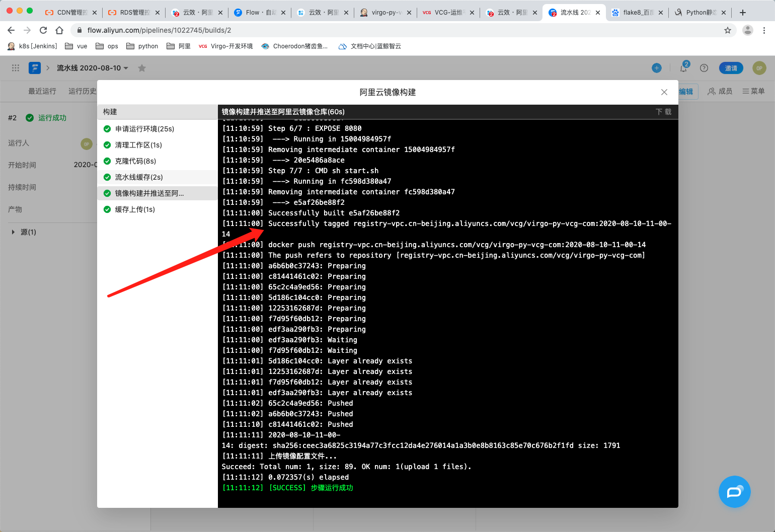Image resolution: width=775 pixels, height=532 pixels.
Task: Open the python bookmarks folder
Action: click(142, 46)
